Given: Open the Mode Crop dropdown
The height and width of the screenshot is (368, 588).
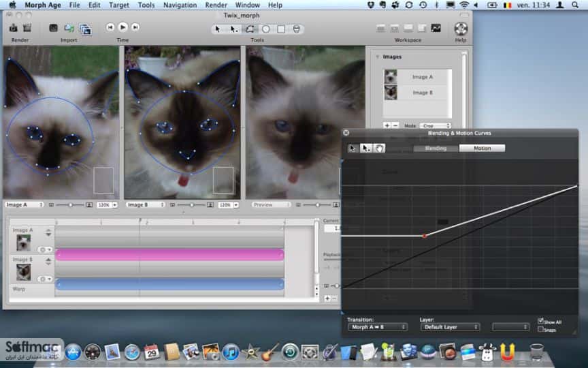Looking at the screenshot, I should tap(435, 126).
